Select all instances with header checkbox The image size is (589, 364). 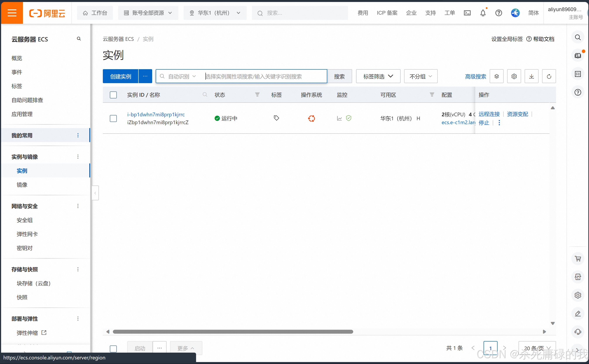pyautogui.click(x=113, y=95)
